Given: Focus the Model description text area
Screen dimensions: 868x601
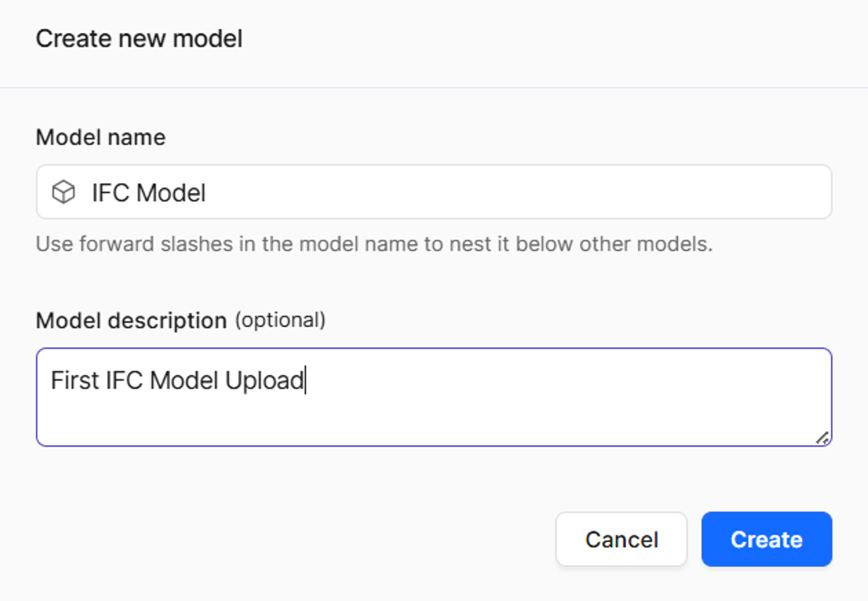Looking at the screenshot, I should [434, 397].
